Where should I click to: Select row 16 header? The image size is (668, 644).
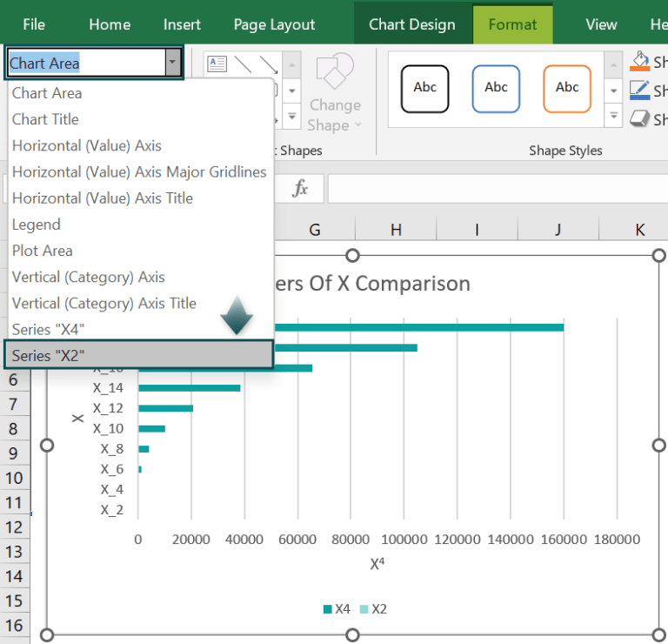tap(14, 625)
